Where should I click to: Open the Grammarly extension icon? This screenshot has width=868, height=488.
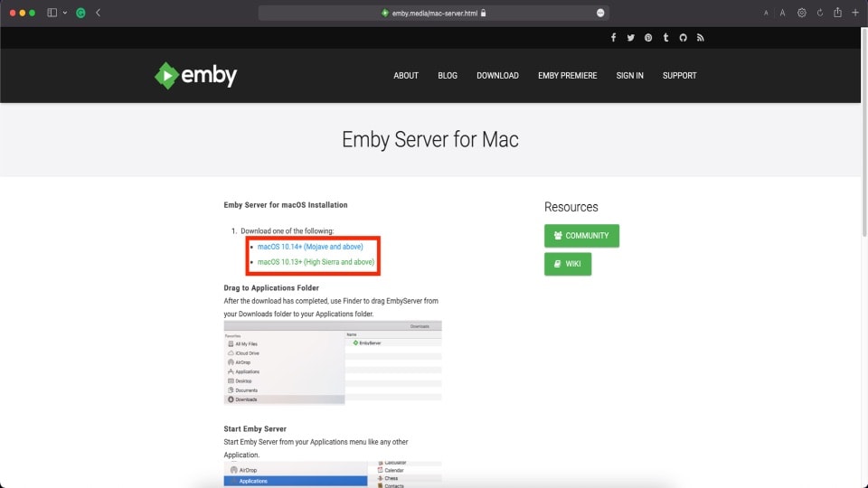[x=80, y=13]
